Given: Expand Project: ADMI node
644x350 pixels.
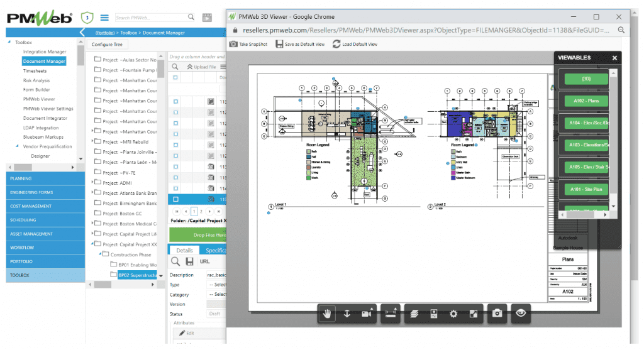Looking at the screenshot, I should coord(92,182).
